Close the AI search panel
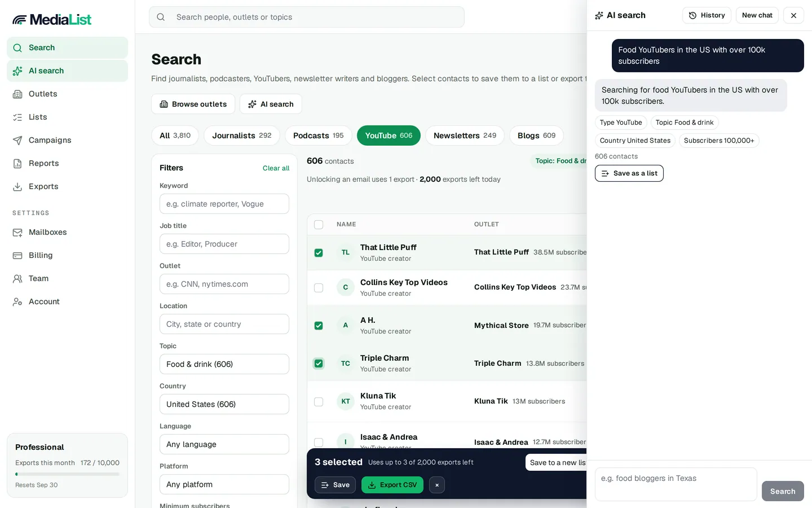 [x=793, y=15]
